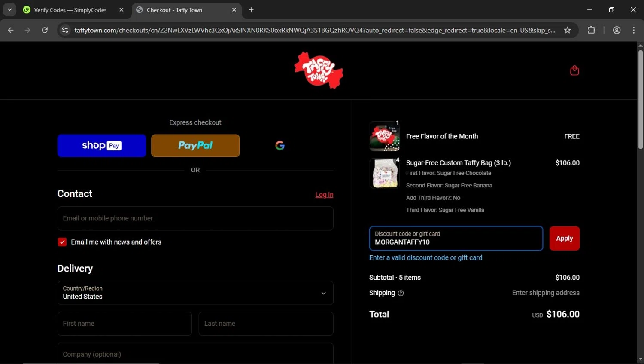The height and width of the screenshot is (364, 644).
Task: View site information icon in address bar
Action: pyautogui.click(x=65, y=30)
